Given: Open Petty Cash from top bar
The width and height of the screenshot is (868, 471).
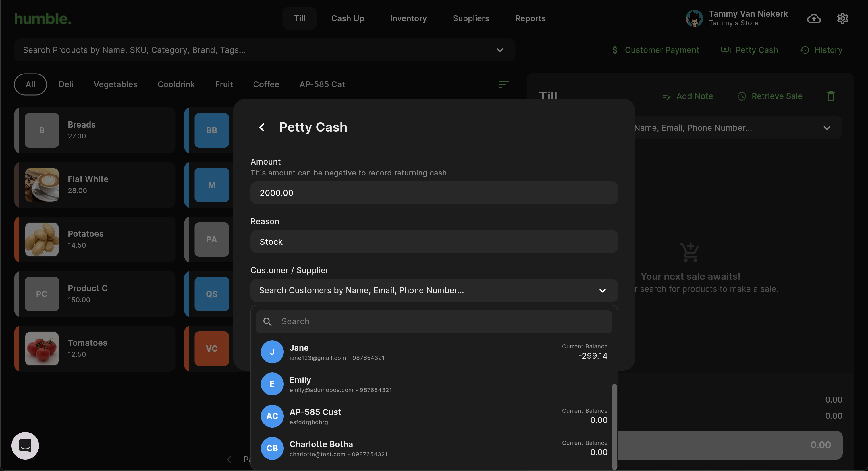Looking at the screenshot, I should 749,50.
